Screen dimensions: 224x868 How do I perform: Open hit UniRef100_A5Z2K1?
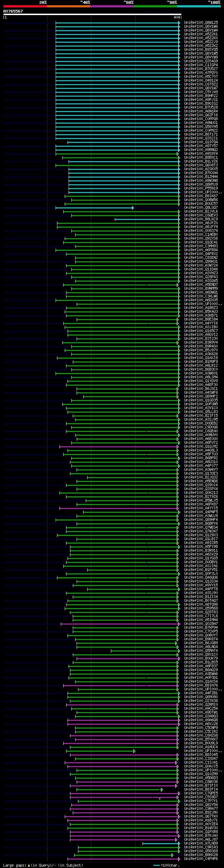tap(201, 34)
